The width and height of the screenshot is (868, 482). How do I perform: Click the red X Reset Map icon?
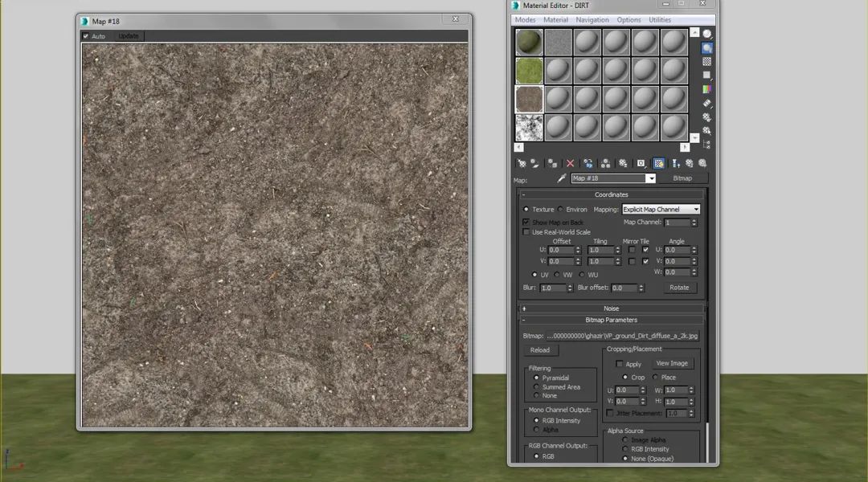pos(570,163)
